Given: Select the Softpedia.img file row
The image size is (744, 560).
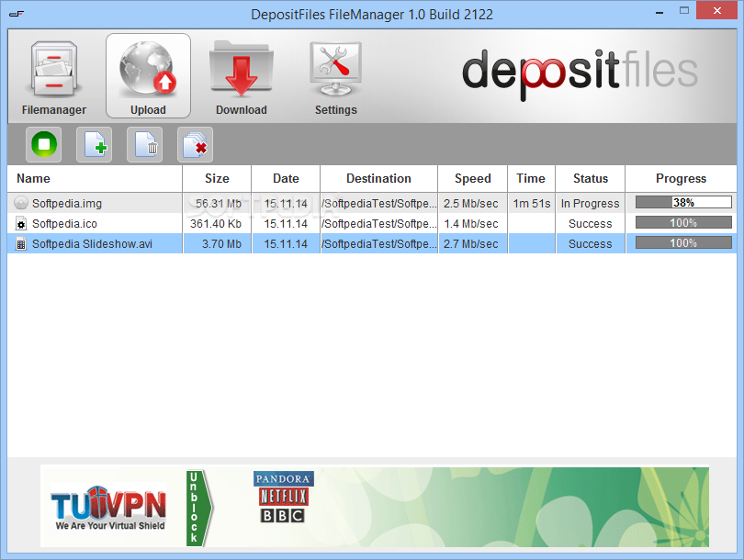Looking at the screenshot, I should [x=372, y=203].
